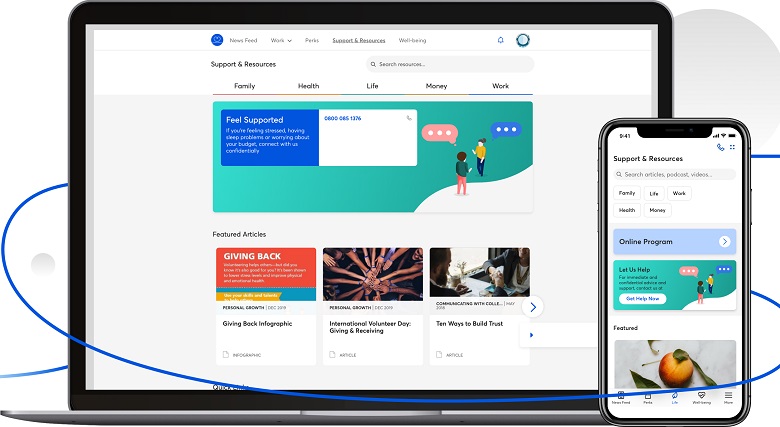Tap Life icon in mobile bottom bar

point(675,397)
